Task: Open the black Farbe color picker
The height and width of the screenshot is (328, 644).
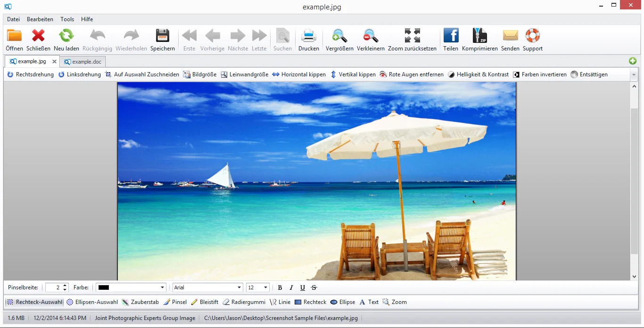Action: 131,287
